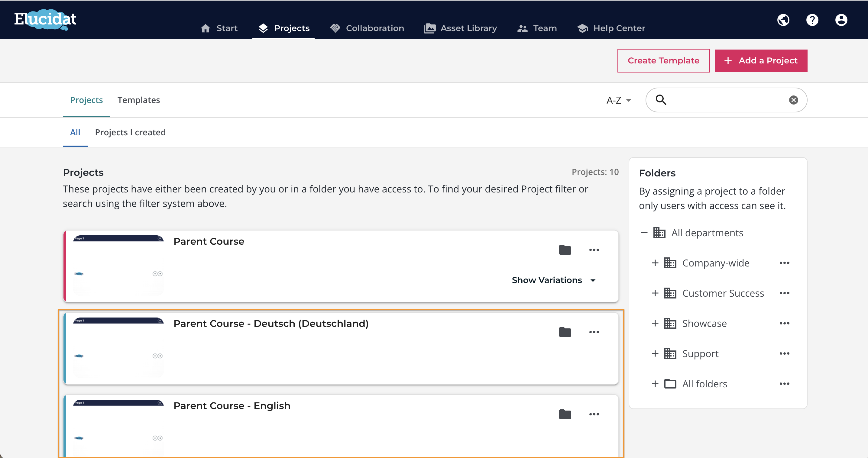
Task: Click folder icon on Deutsch (Deutschland) card
Action: coord(565,332)
